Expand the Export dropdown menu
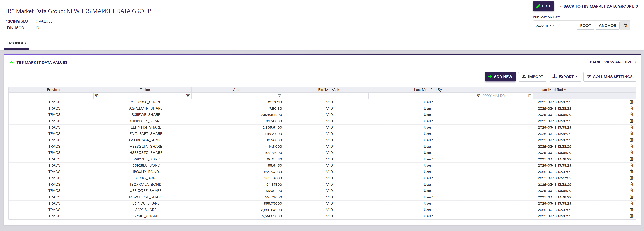The height and width of the screenshot is (231, 644). pos(565,77)
